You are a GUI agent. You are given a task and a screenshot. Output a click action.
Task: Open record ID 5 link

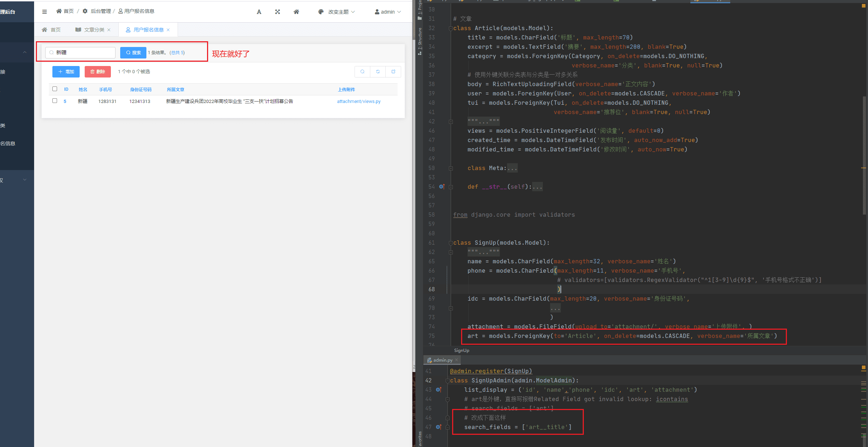65,101
